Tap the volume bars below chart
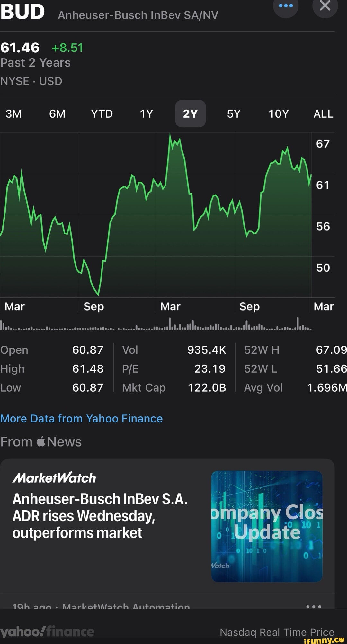 click(156, 325)
